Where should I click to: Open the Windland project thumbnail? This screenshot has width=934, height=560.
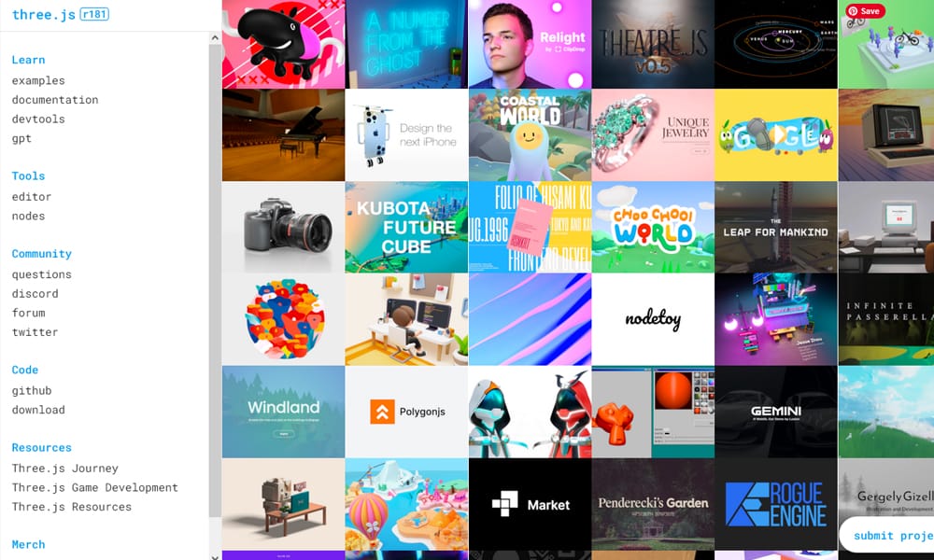(281, 411)
